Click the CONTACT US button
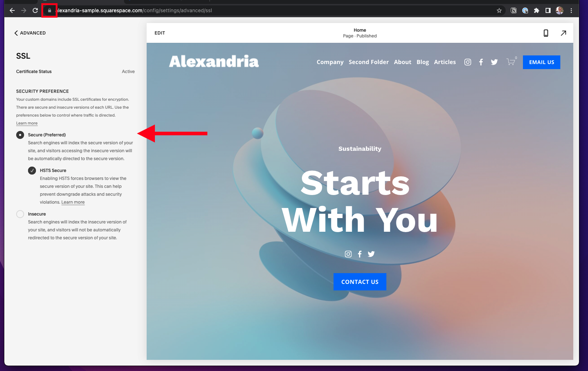Screen dimensions: 588x371 pyautogui.click(x=360, y=282)
